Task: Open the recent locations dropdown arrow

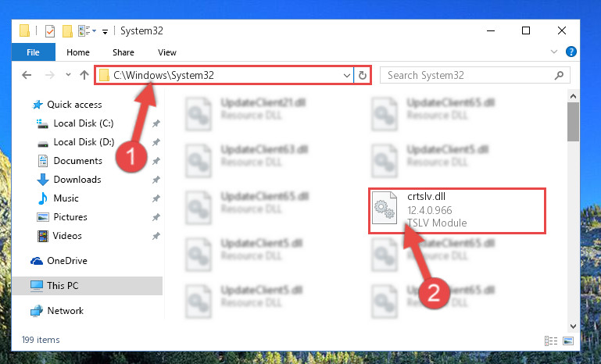Action: [x=68, y=75]
